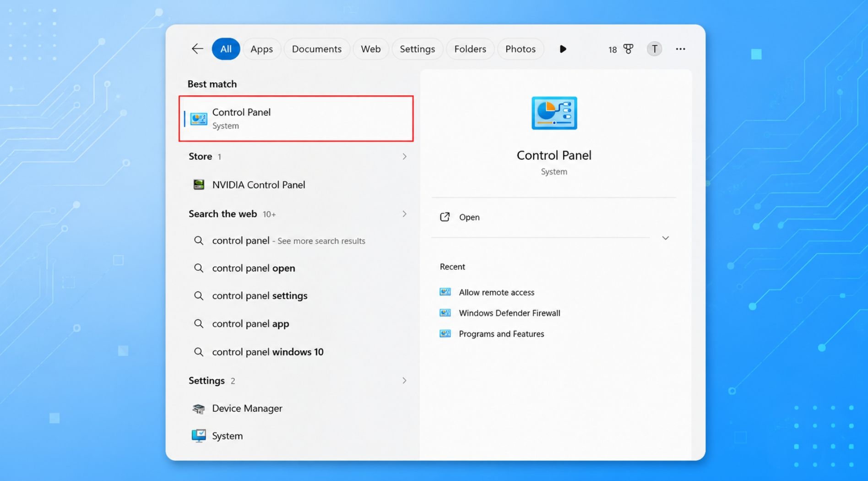Open the T account avatar
This screenshot has width=868, height=481.
(654, 49)
